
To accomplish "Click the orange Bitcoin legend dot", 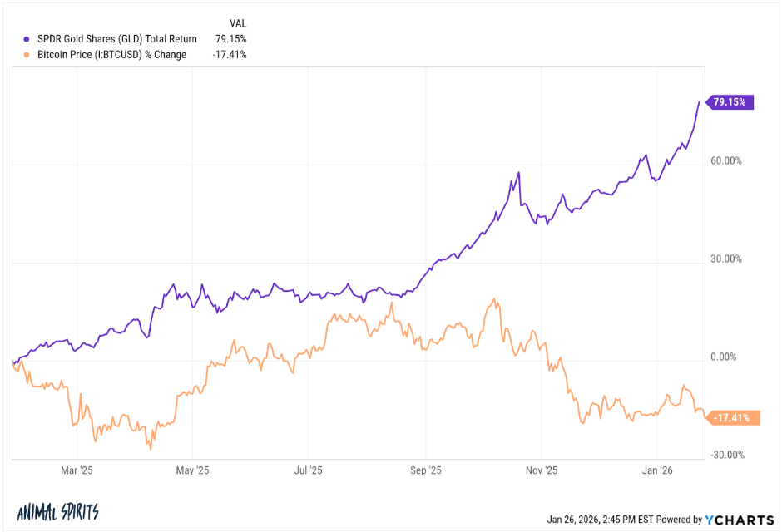I will tap(27, 55).
